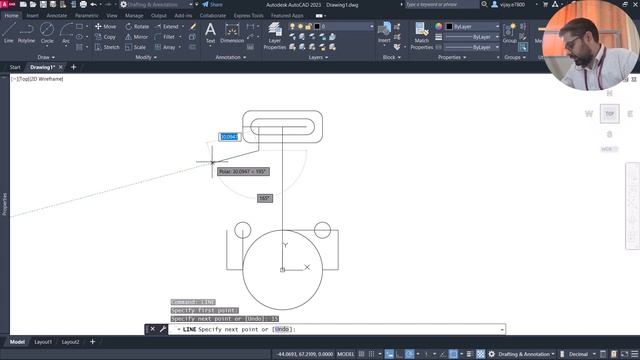Choose the Move command
The height and width of the screenshot is (360, 640).
coord(105,27)
